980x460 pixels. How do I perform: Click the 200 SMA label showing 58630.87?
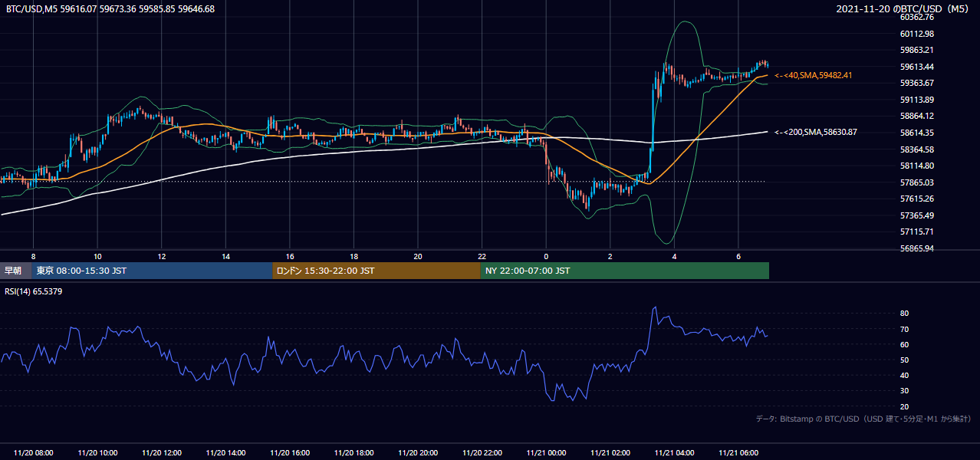pos(816,132)
